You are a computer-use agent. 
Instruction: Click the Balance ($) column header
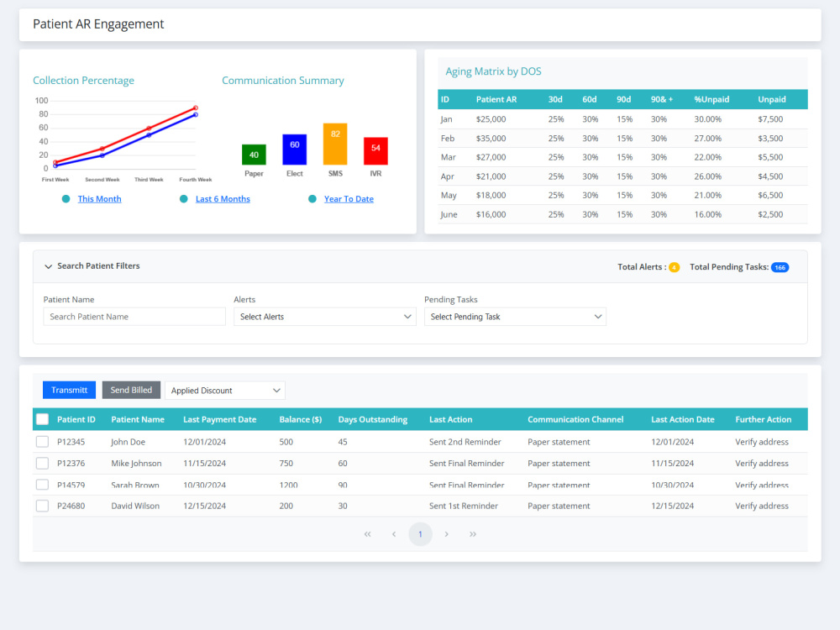[x=301, y=419]
